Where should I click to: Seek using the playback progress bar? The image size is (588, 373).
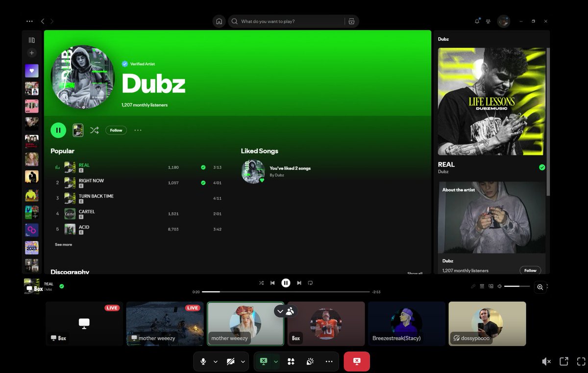[x=286, y=292]
